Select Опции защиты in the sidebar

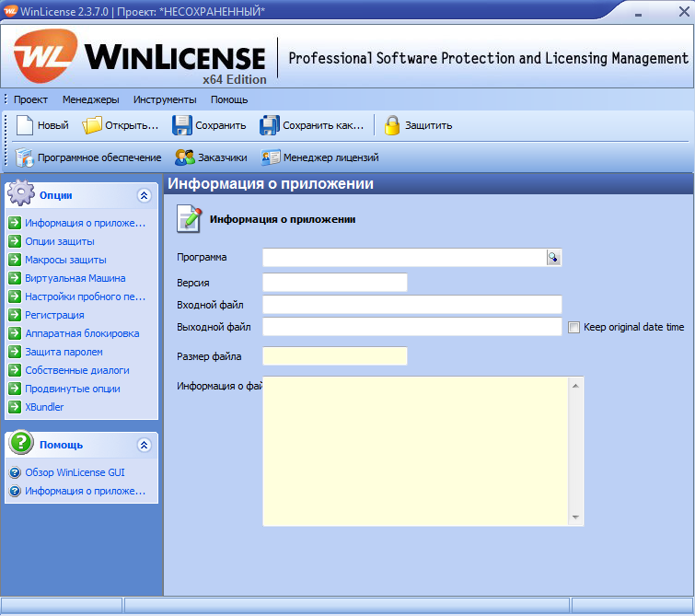point(60,241)
